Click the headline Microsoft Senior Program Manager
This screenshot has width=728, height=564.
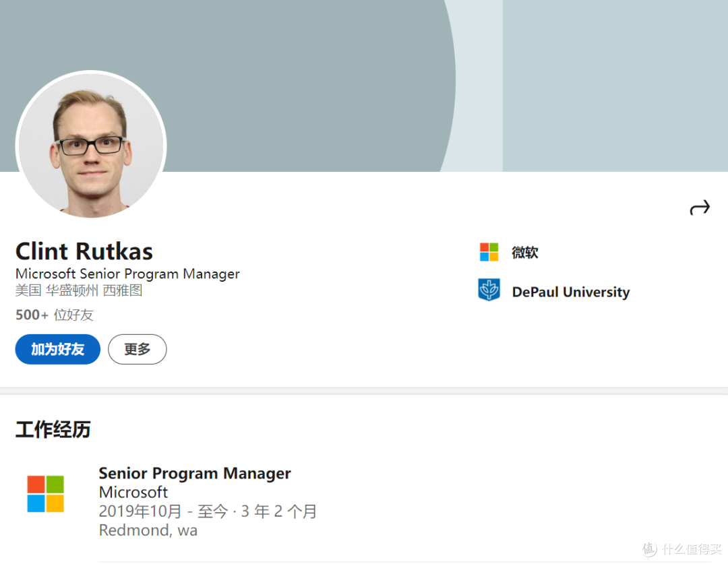click(127, 274)
